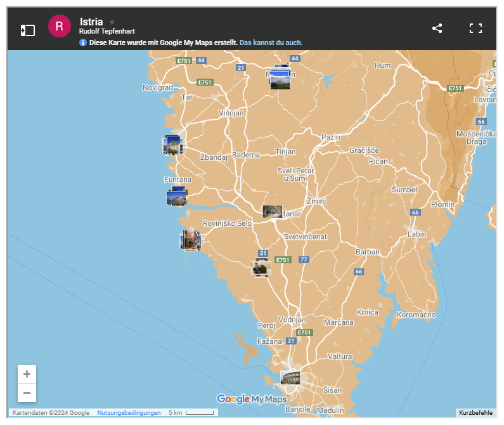
Task: Open photo marker near Motovun
Action: coord(280,80)
